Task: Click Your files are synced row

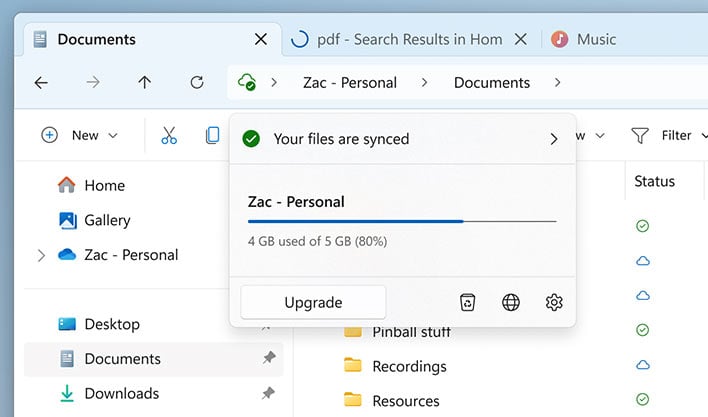Action: click(x=402, y=139)
